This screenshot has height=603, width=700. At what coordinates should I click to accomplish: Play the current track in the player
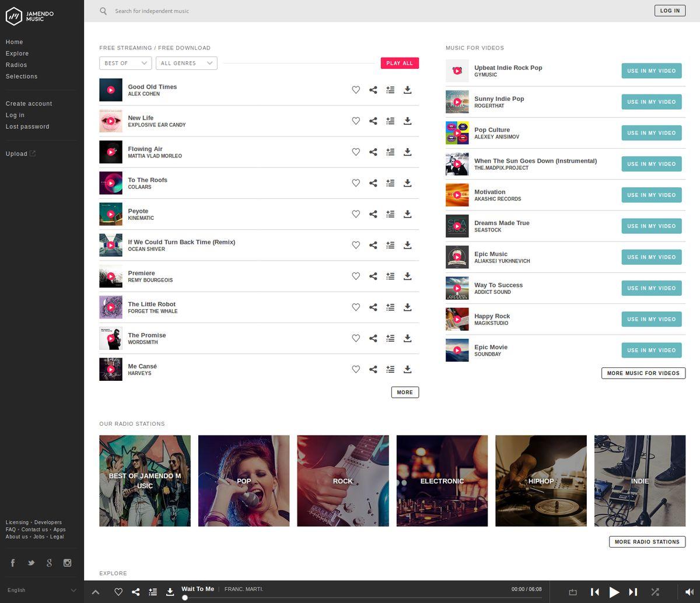(614, 592)
